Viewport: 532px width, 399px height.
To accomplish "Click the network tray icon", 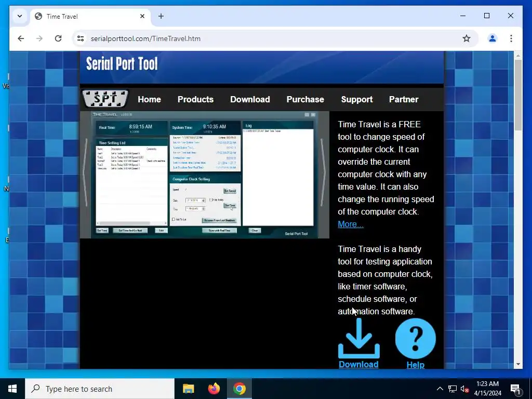I will 452,389.
